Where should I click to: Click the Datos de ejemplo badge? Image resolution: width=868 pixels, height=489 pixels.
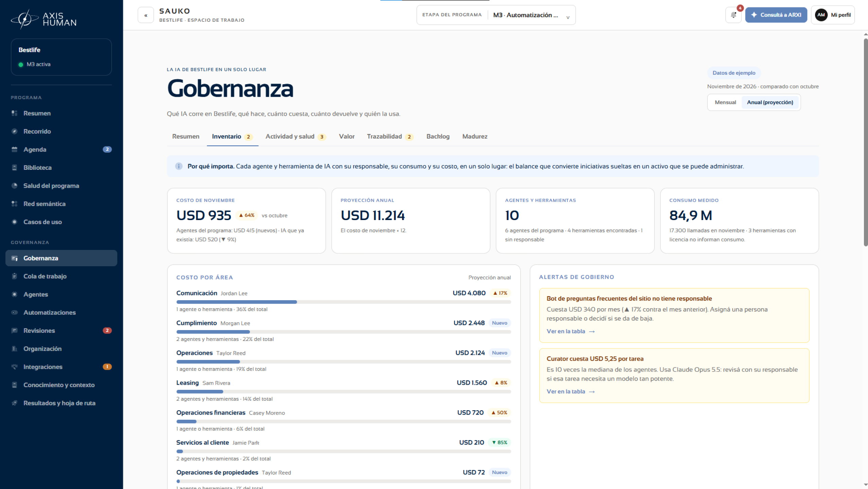[734, 73]
